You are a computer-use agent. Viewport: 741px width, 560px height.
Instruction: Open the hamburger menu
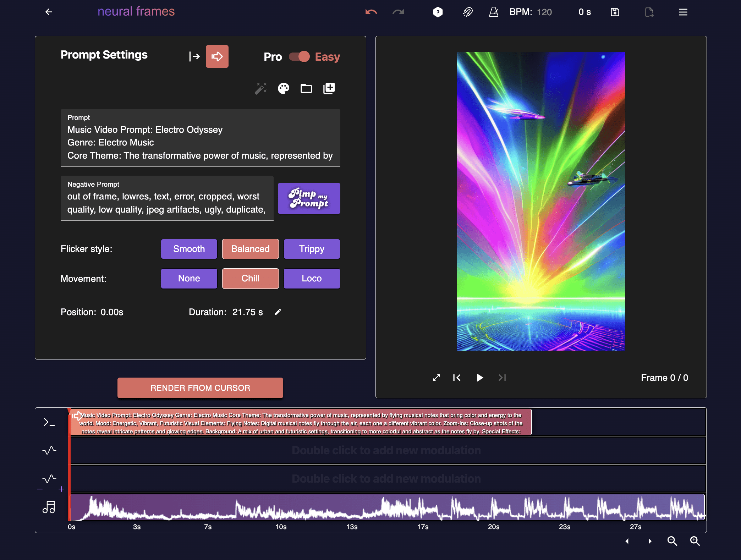[x=683, y=12]
